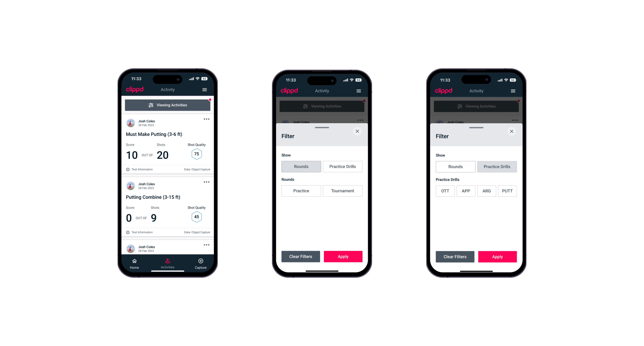This screenshot has height=346, width=644.
Task: Select the APP practice drill category
Action: click(466, 190)
